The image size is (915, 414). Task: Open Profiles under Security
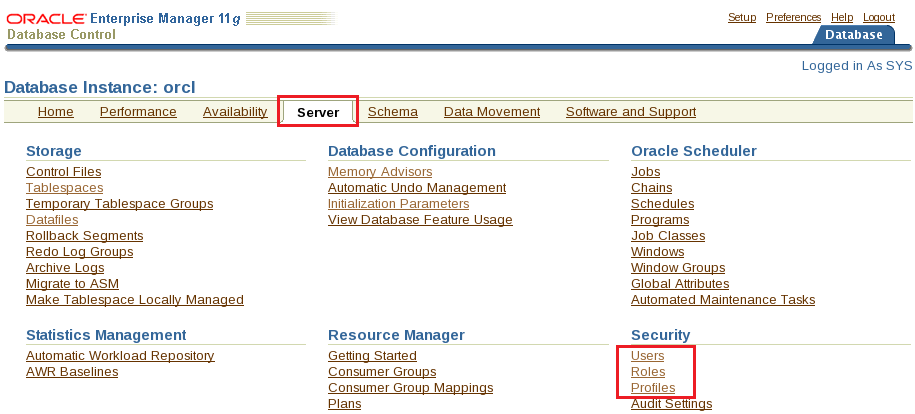[x=653, y=388]
